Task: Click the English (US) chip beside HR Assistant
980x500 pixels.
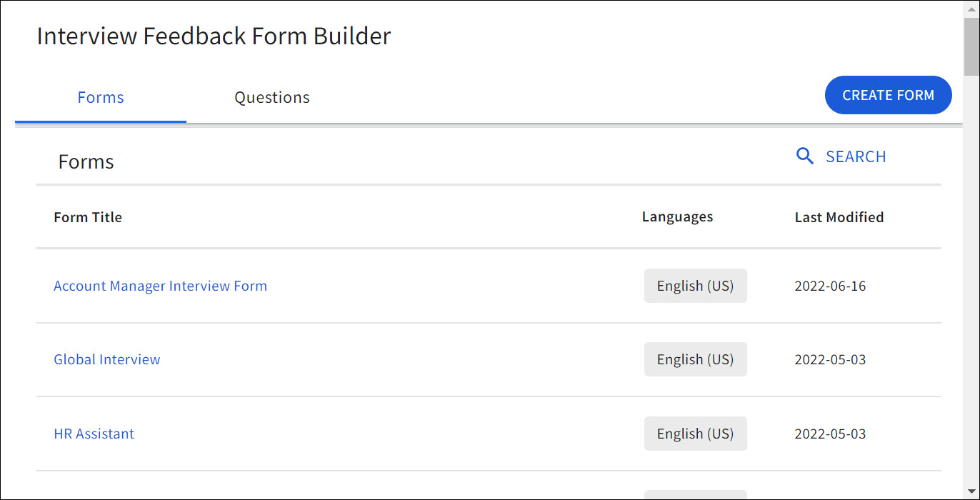Action: (695, 434)
